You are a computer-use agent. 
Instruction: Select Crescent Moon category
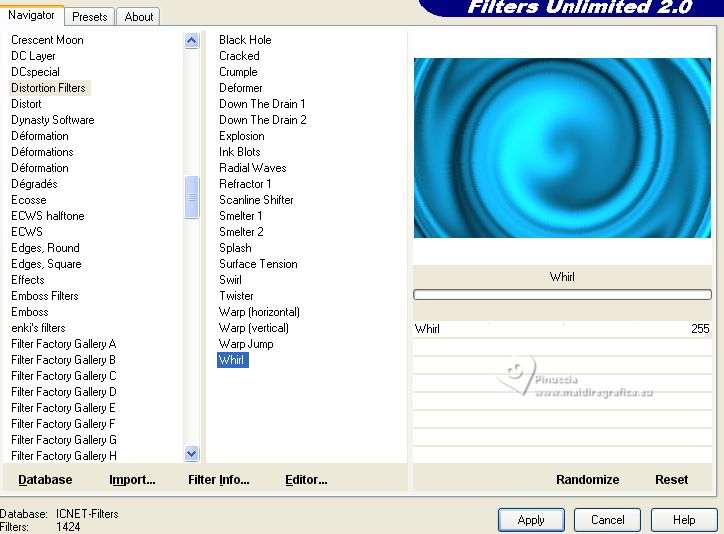coord(47,40)
